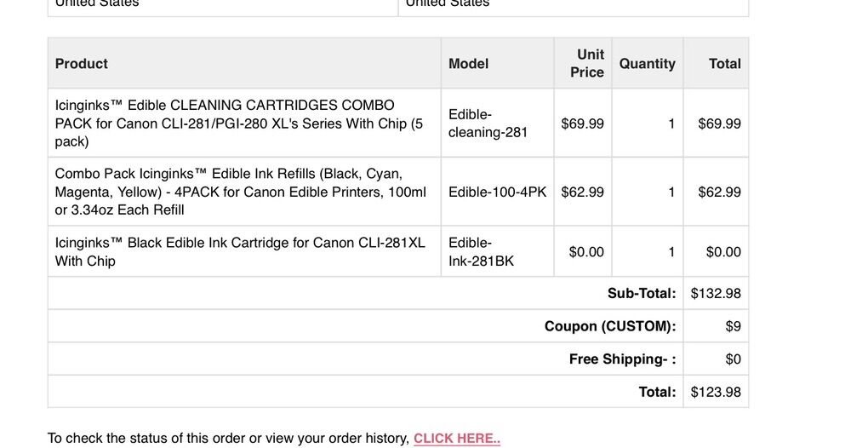868x448 pixels.
Task: Click the Free Shipping label
Action: coord(622,359)
